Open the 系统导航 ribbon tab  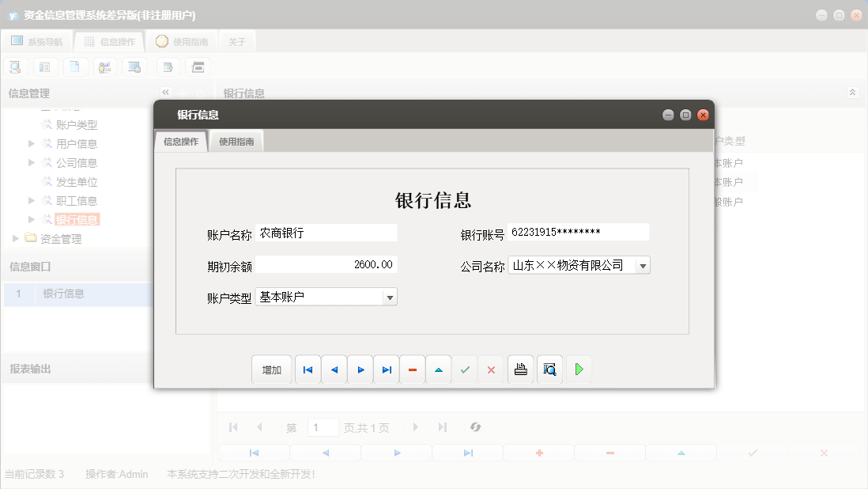coord(38,40)
